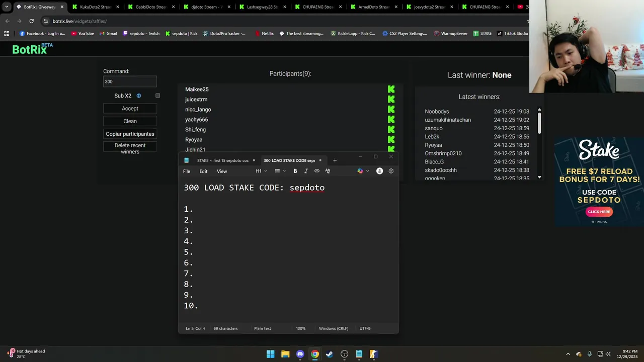Open the sepdoto - Twitch bookmark
Viewport: 644px width, 362px height.
coord(141,34)
